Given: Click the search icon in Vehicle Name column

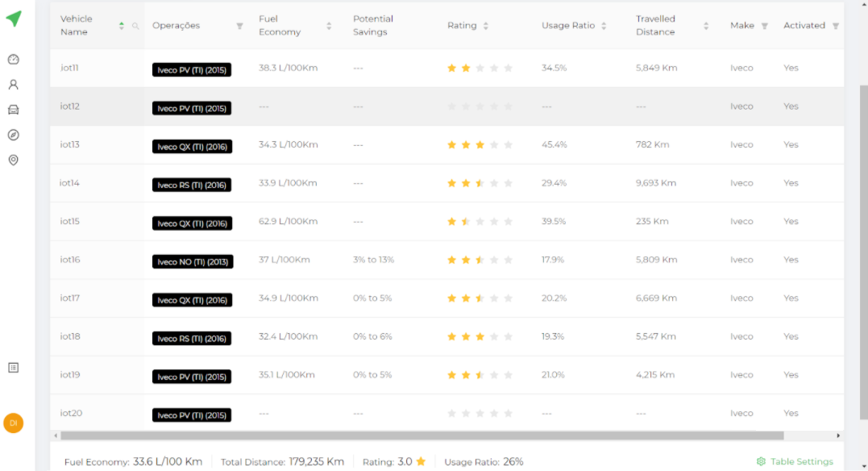Looking at the screenshot, I should [135, 26].
